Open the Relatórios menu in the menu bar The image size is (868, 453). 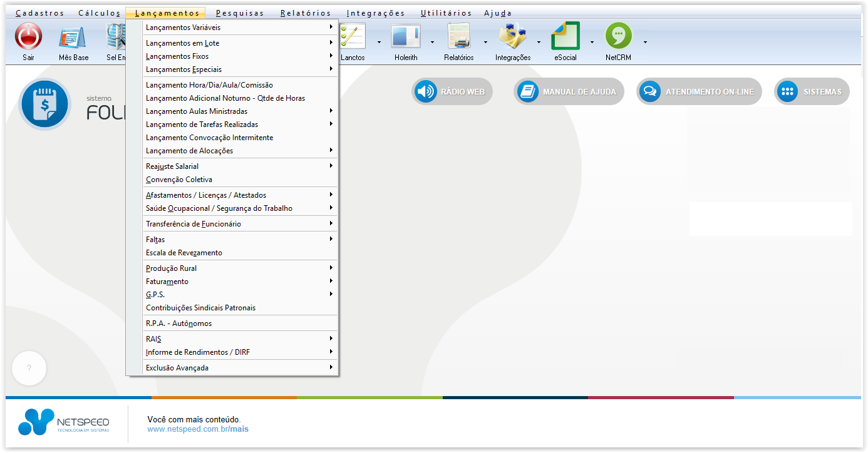click(306, 13)
